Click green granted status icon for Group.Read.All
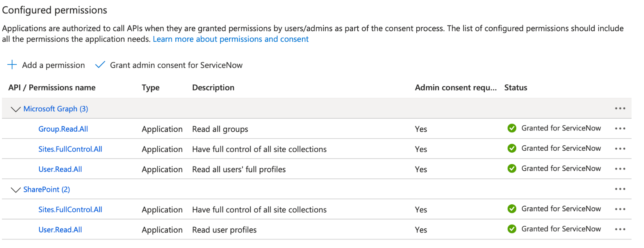Screen dimensions: 644x248 coord(512,128)
